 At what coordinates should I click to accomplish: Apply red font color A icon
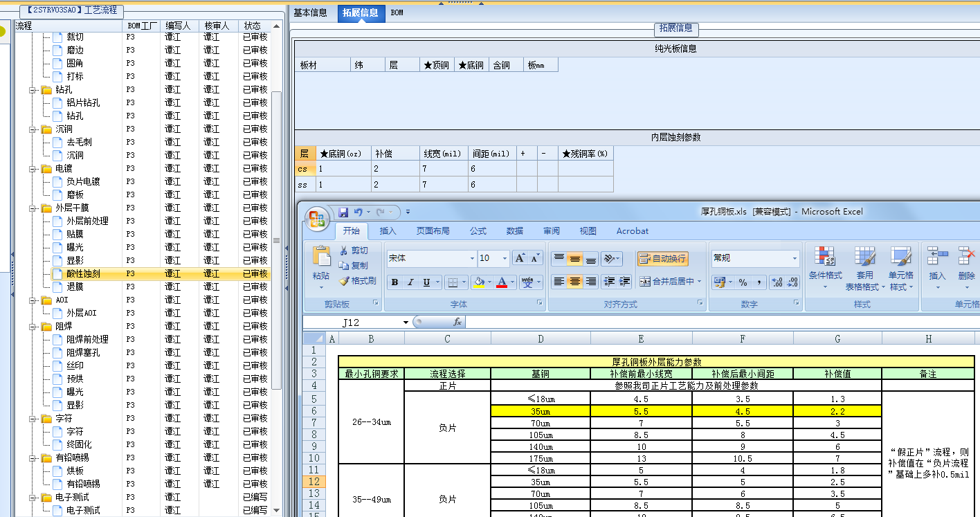(502, 282)
